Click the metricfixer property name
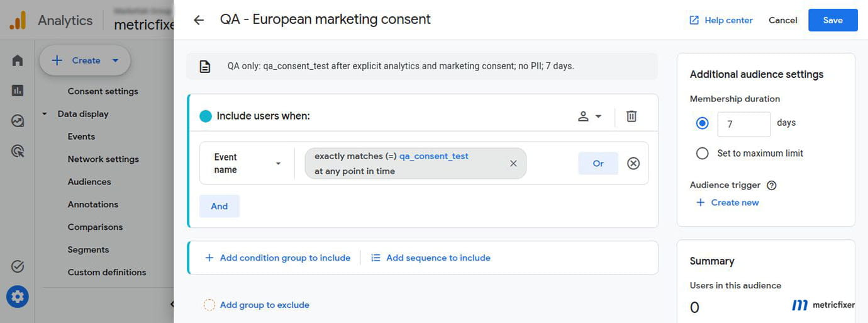Image resolution: width=868 pixels, height=323 pixels. (x=143, y=25)
